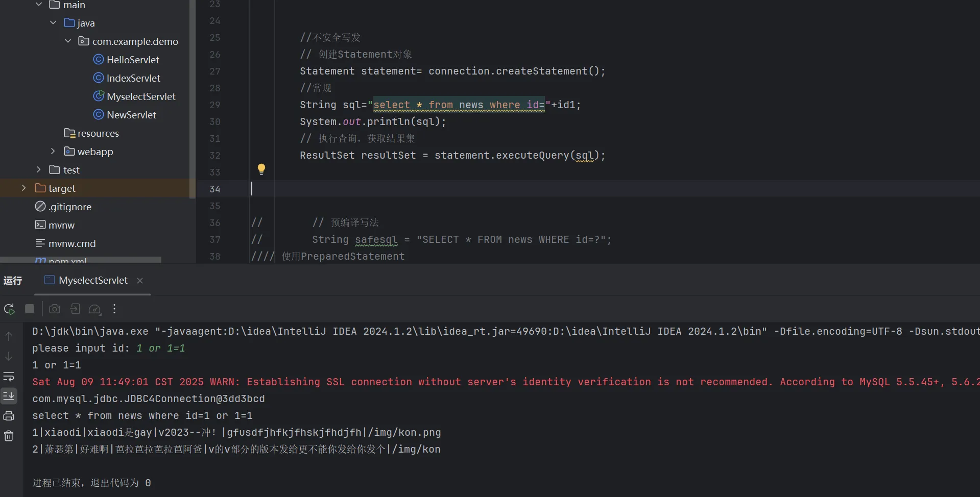The width and height of the screenshot is (980, 497).
Task: Select the .gitignore file
Action: 70,207
